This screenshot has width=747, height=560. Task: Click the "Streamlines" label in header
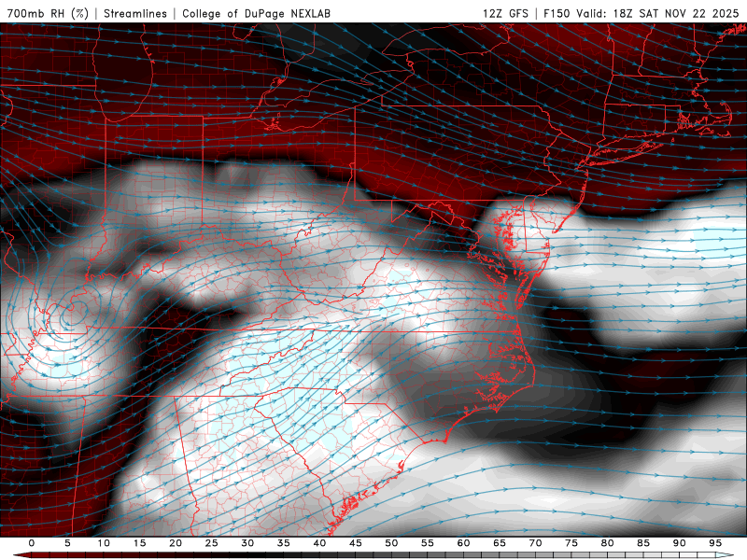pos(135,13)
